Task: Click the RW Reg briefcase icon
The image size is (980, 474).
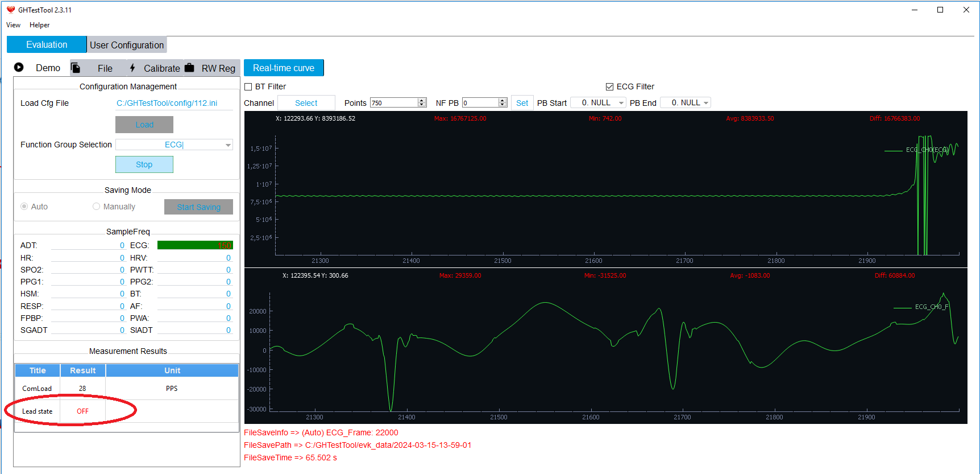Action: tap(190, 68)
